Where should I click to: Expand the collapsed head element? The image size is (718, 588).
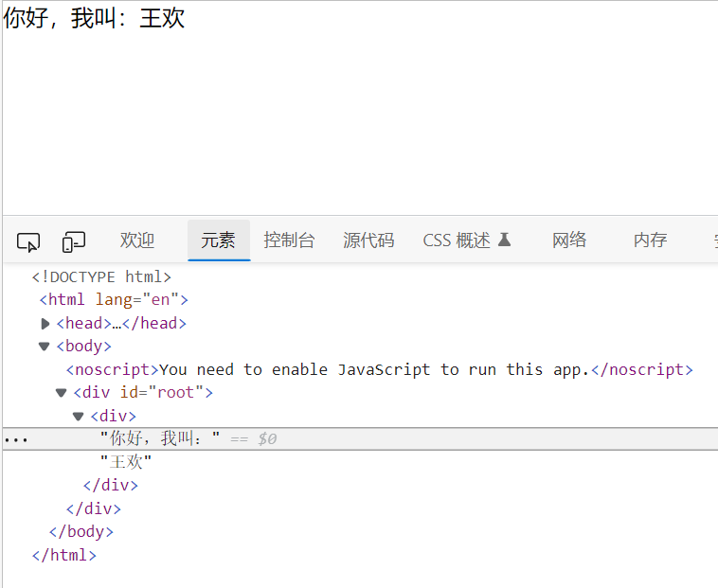45,324
